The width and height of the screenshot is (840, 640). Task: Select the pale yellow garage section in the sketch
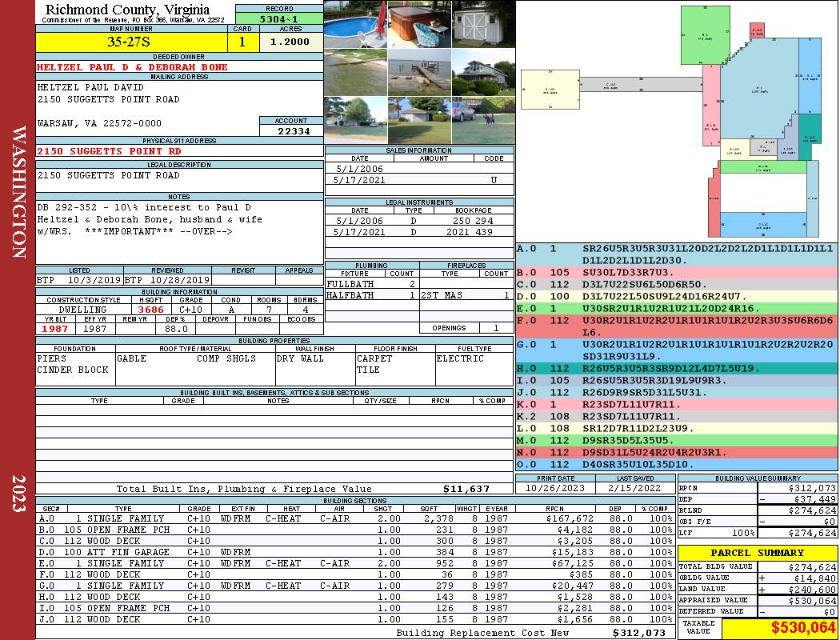tap(550, 90)
